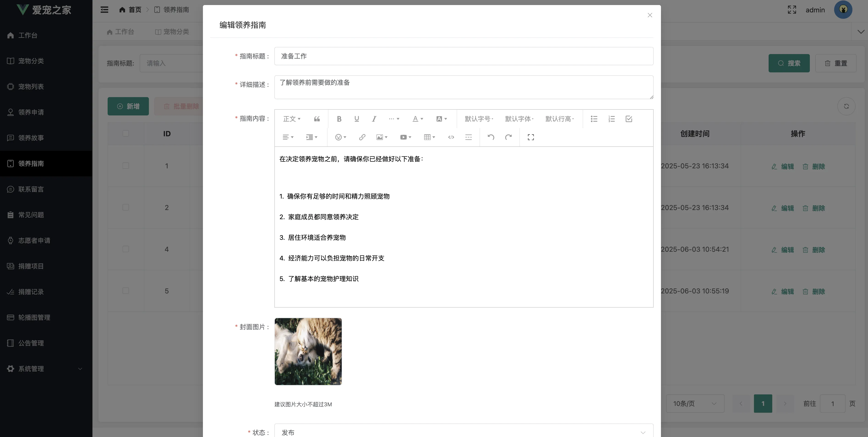868x437 pixels.
Task: Undo last edit in editor
Action: 491,137
